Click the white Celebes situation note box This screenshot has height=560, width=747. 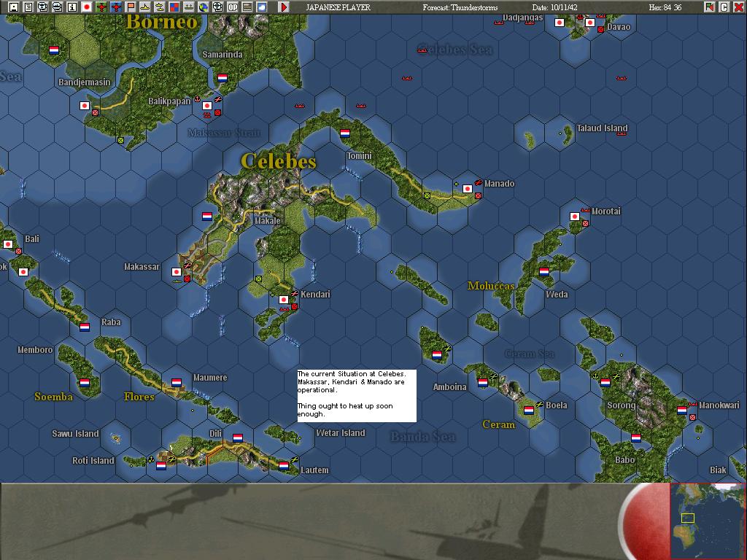(357, 395)
